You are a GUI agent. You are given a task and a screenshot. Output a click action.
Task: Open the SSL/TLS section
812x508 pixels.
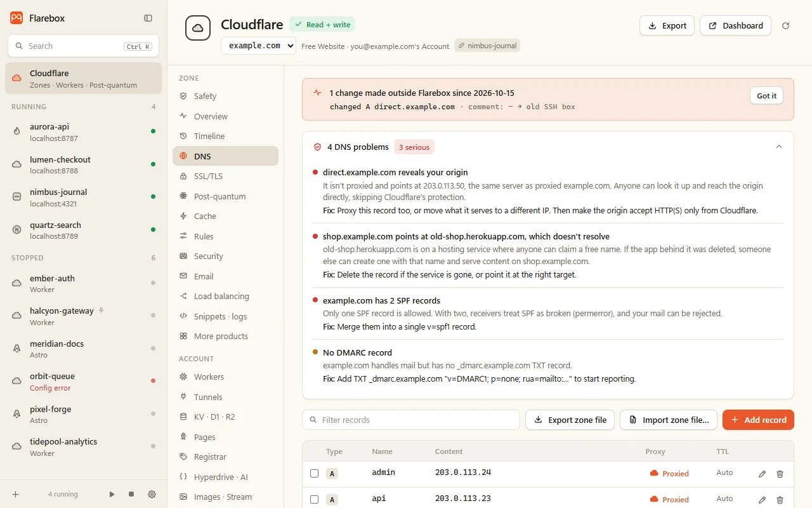(225, 176)
